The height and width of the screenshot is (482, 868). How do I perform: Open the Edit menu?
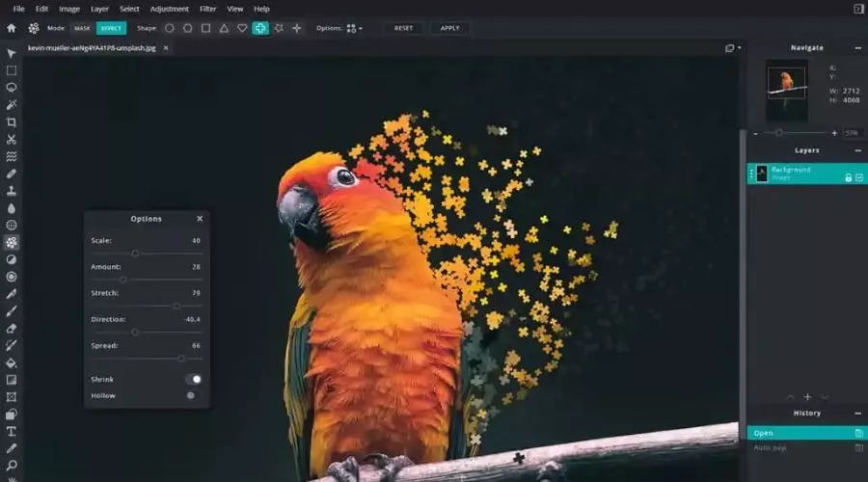(41, 9)
